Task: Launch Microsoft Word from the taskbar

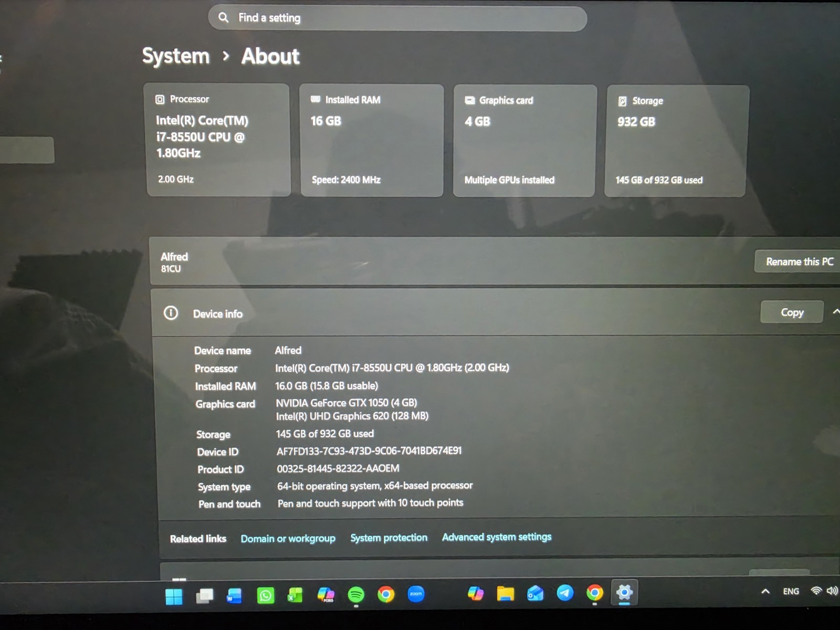Action: [x=234, y=595]
